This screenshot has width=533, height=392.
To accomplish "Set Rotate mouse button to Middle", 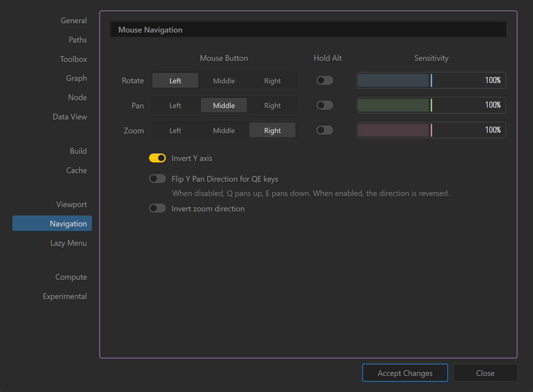I will coord(224,81).
